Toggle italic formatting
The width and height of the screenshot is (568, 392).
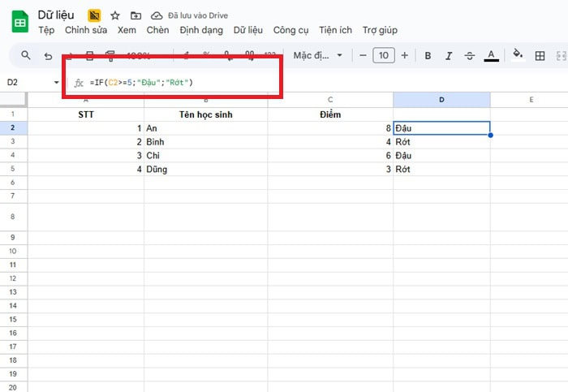(449, 56)
